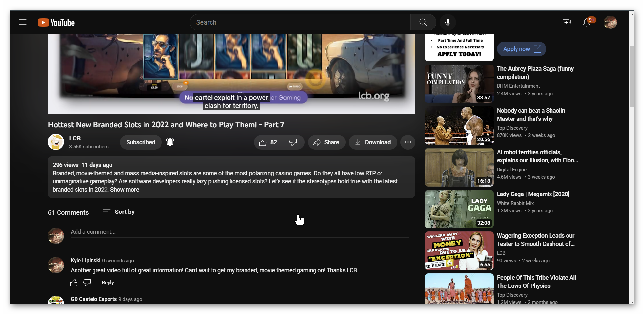Image resolution: width=644 pixels, height=314 pixels.
Task: Open Kyle Lipinski's profile name
Action: point(86,260)
